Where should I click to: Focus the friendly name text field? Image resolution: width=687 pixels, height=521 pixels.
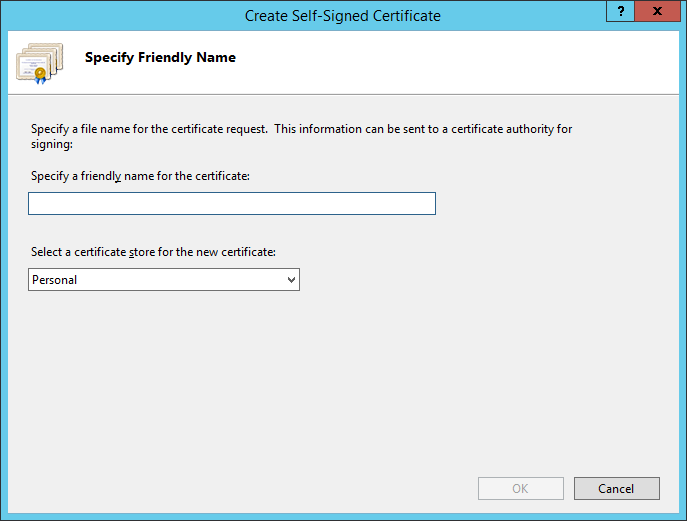(x=231, y=204)
